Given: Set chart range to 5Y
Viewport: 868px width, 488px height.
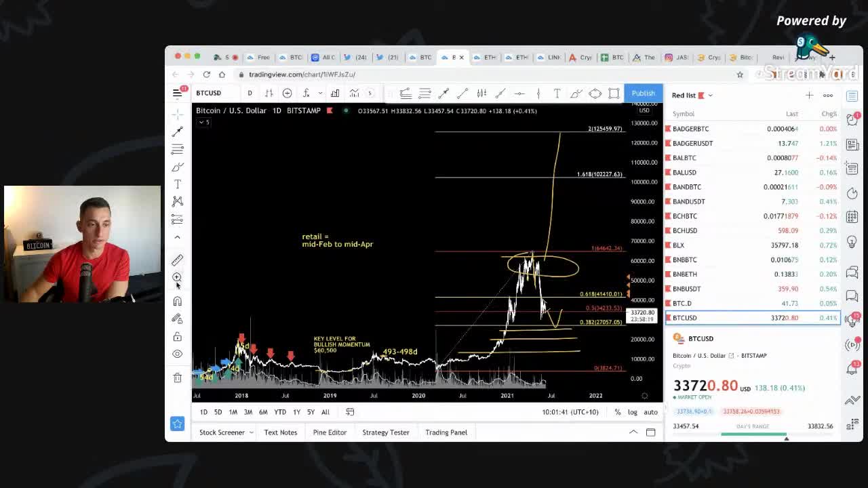Looking at the screenshot, I should pos(311,412).
